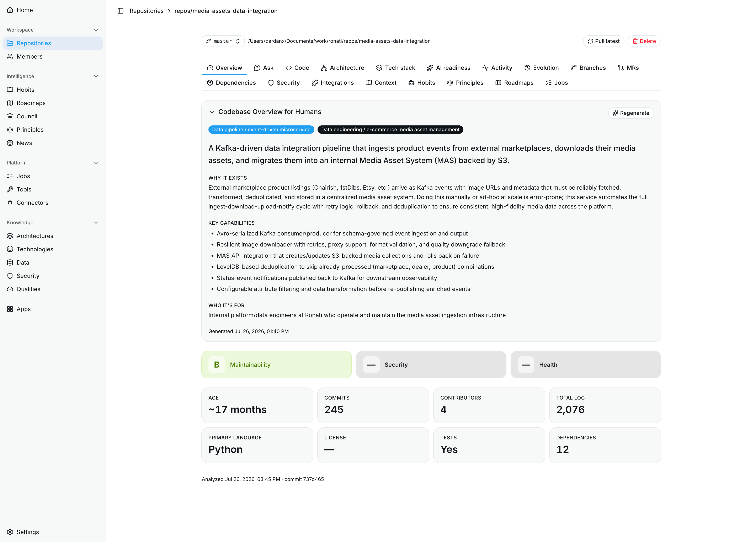
Task: Switch to the Code tab
Action: pos(297,68)
